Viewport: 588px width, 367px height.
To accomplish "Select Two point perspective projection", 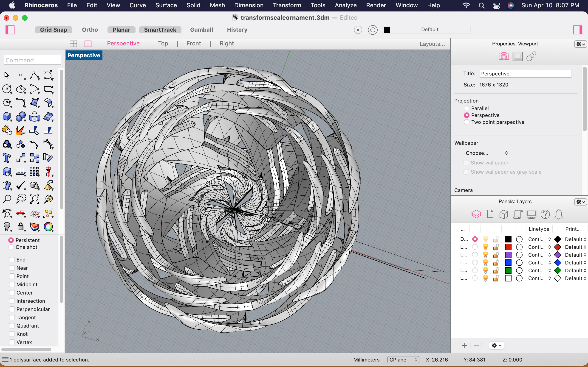I will [x=467, y=122].
